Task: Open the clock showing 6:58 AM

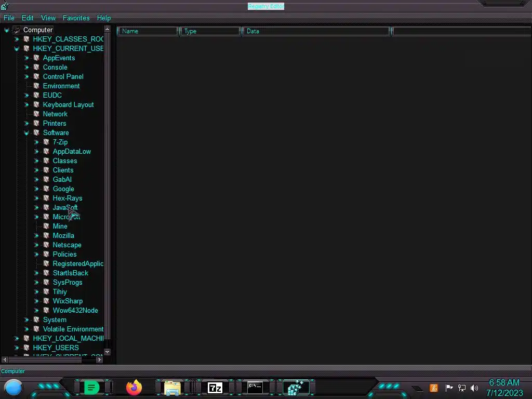Action: [504, 388]
